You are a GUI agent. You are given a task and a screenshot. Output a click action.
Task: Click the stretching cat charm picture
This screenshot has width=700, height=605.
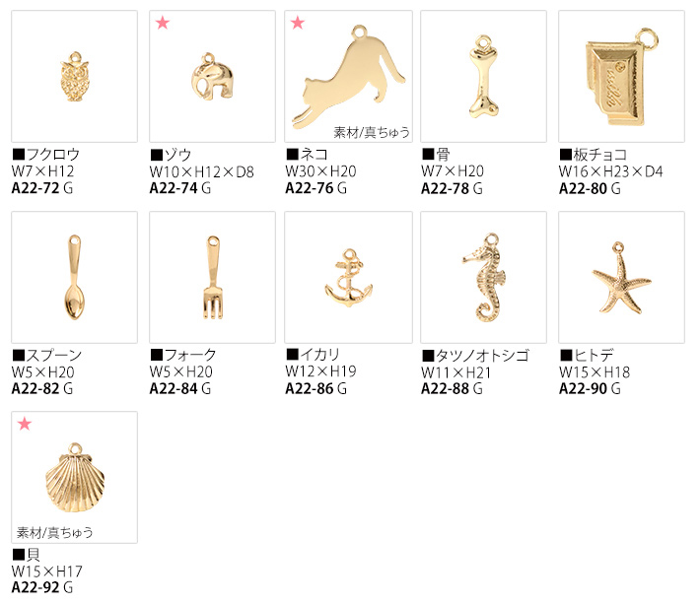(x=349, y=76)
